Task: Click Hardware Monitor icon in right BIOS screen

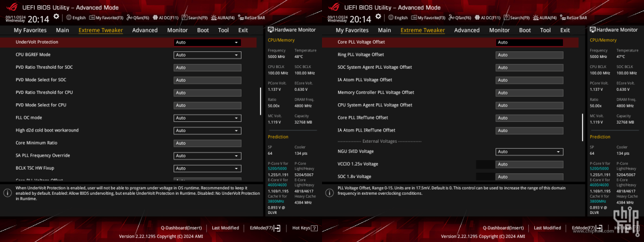Action: 593,30
